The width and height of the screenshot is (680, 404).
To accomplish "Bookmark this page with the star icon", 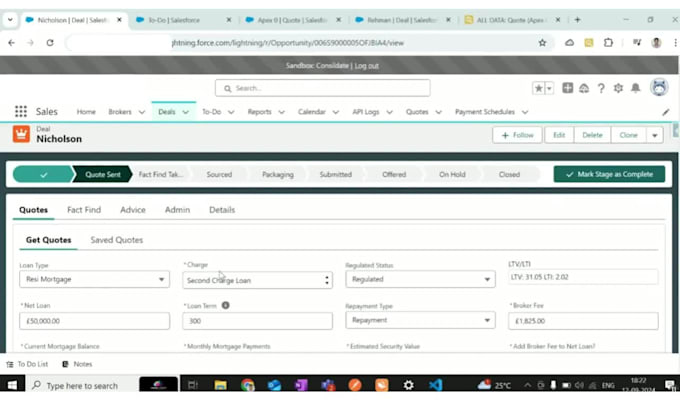I will click(x=542, y=42).
